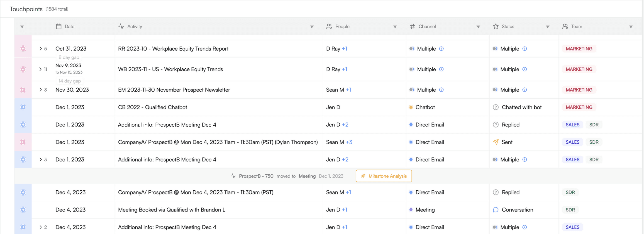
Task: Click info icon beside Nov 30 Multiple status
Action: [524, 90]
